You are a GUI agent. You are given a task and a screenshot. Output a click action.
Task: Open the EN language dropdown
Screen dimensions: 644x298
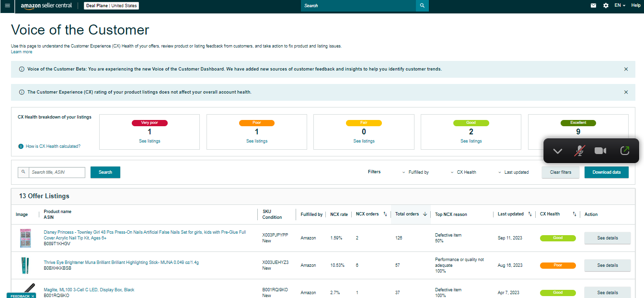pos(620,5)
